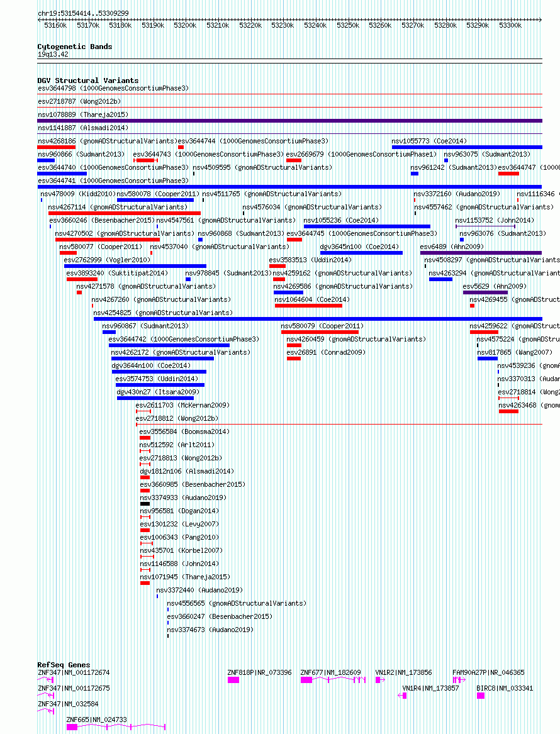Open nsv1055236 (Coe2014) variant
Image resolution: width=560 pixels, height=734 pixels.
341,220
